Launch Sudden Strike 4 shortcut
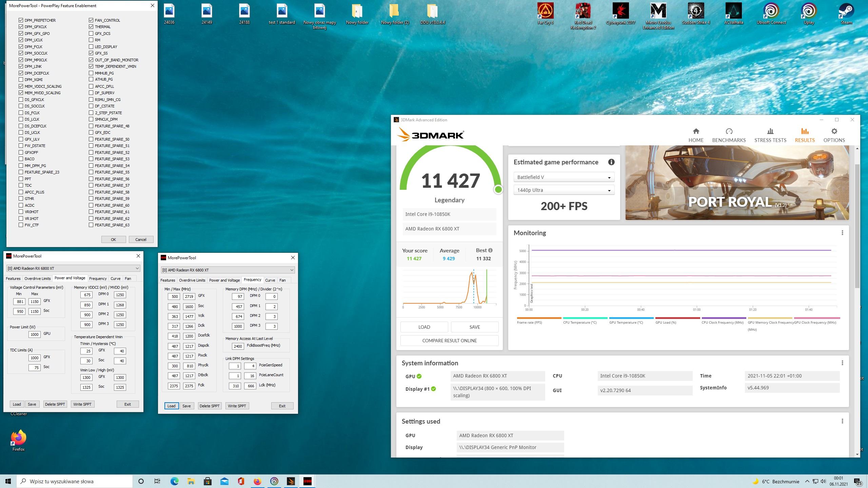Screen dimensions: 868x488 (696, 14)
